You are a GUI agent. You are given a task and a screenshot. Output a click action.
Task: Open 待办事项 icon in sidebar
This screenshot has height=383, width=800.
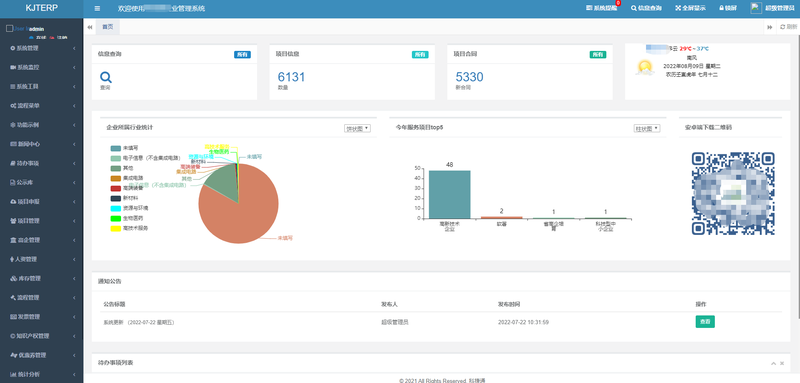pyautogui.click(x=12, y=163)
